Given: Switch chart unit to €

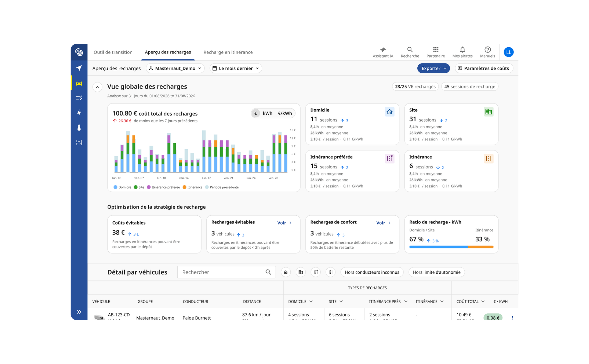Looking at the screenshot, I should [x=256, y=113].
